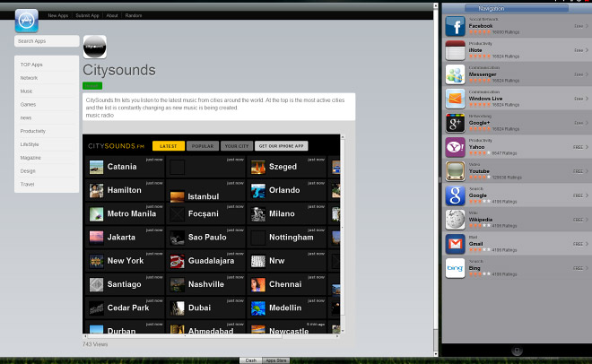This screenshot has width=592, height=364.
Task: Click the Orlando city thumbnail
Action: tap(257, 190)
